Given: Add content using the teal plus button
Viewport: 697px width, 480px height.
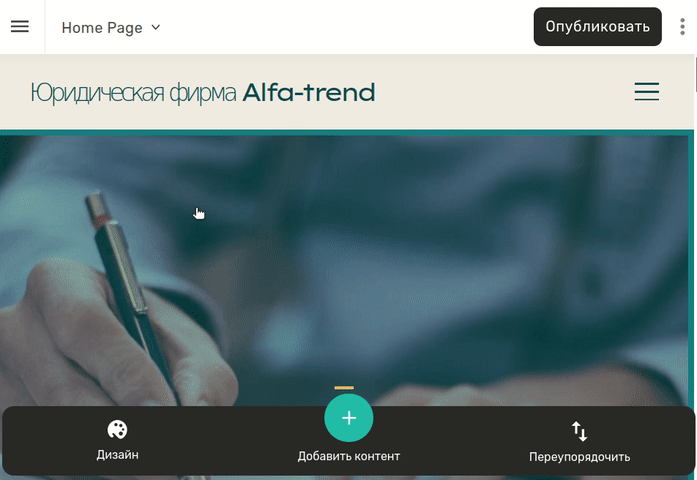Looking at the screenshot, I should [348, 418].
